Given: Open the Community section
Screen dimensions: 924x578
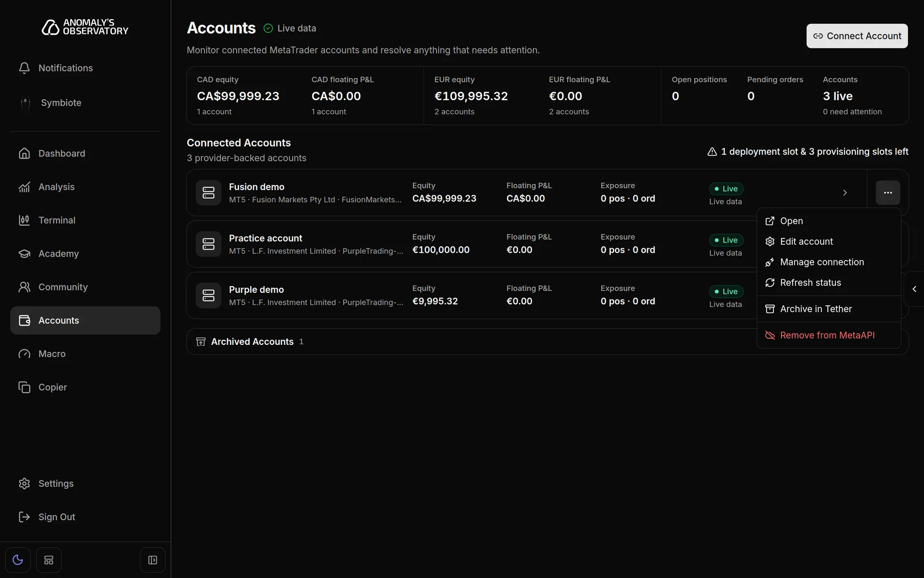Looking at the screenshot, I should coord(85,287).
